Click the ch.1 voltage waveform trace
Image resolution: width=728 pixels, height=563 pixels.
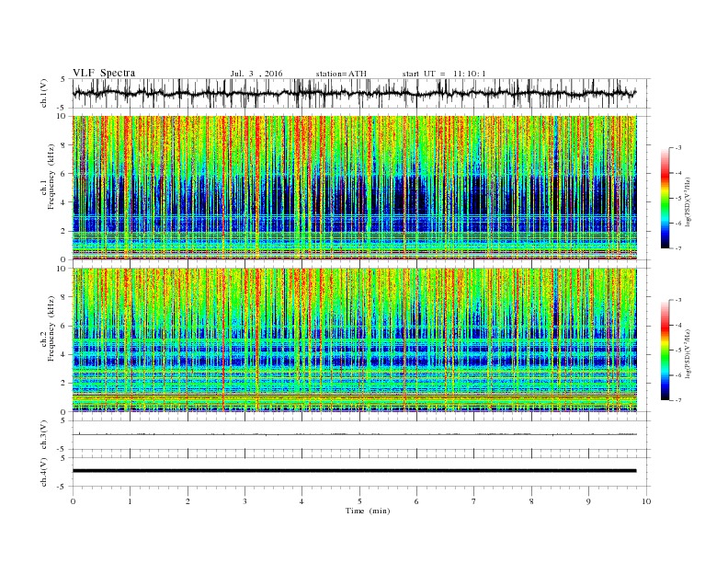click(354, 93)
